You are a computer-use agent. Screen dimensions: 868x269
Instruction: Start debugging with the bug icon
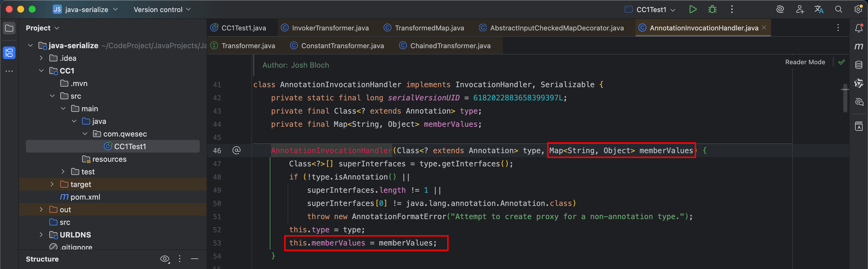[712, 9]
